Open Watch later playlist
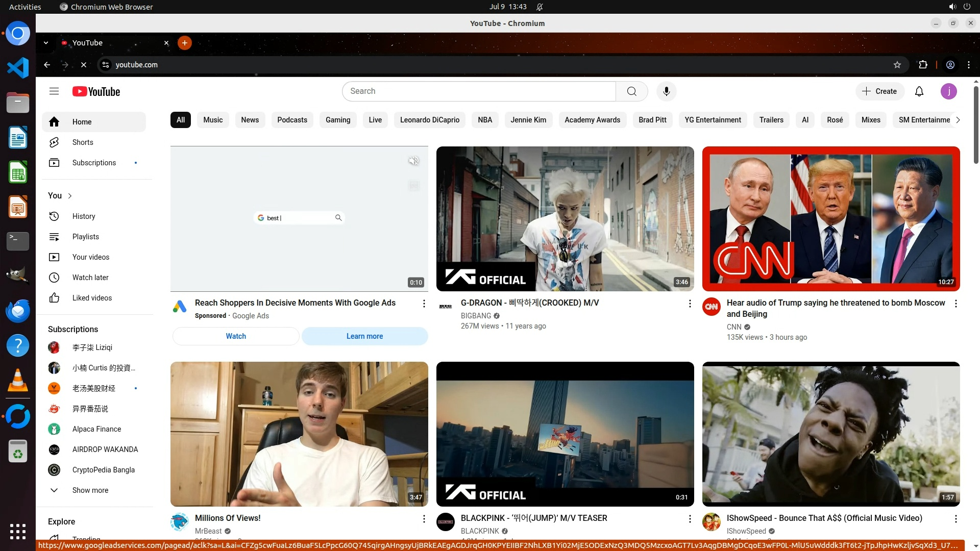The height and width of the screenshot is (551, 980). 90,278
